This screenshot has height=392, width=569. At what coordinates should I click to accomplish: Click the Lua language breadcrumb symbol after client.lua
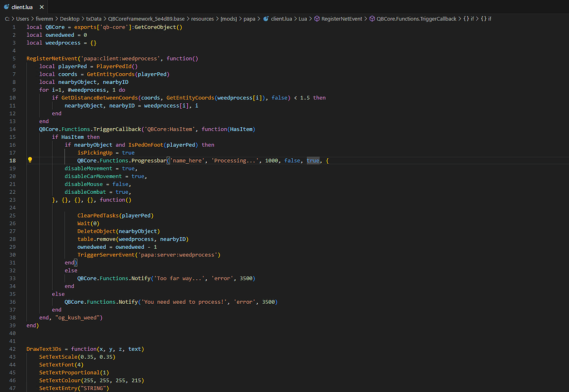pos(303,18)
